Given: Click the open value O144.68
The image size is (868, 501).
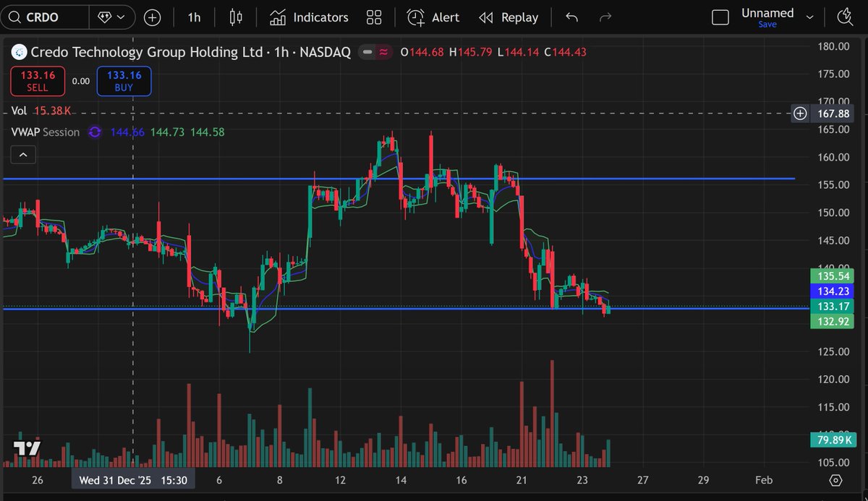Looking at the screenshot, I should click(422, 52).
